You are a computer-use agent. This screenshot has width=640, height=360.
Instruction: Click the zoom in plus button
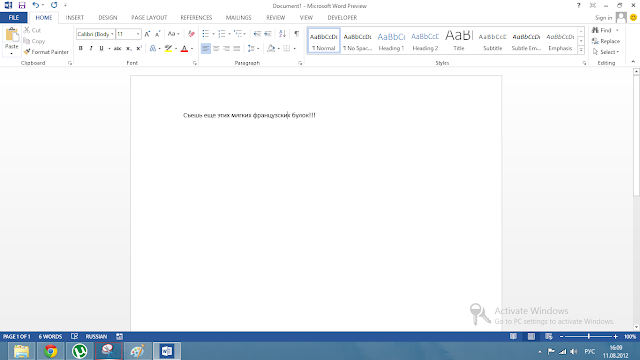coord(616,336)
